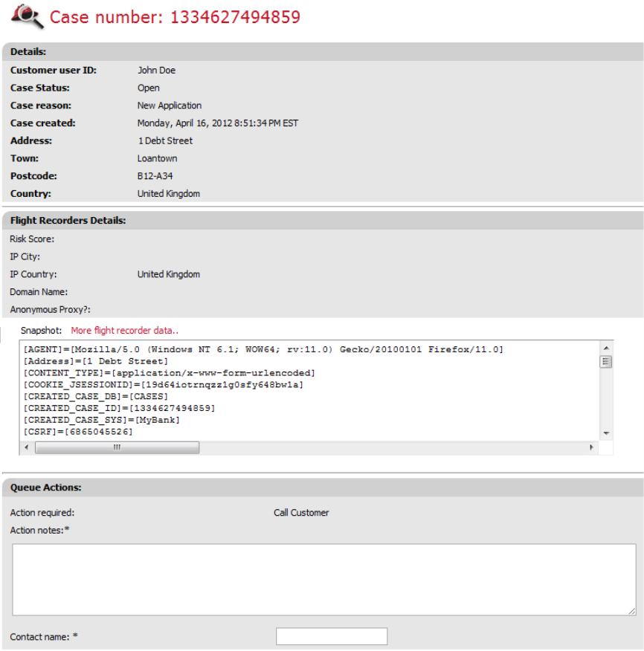Click the snapshot horizontal scroll-left arrow
This screenshot has width=644, height=651.
(x=27, y=447)
